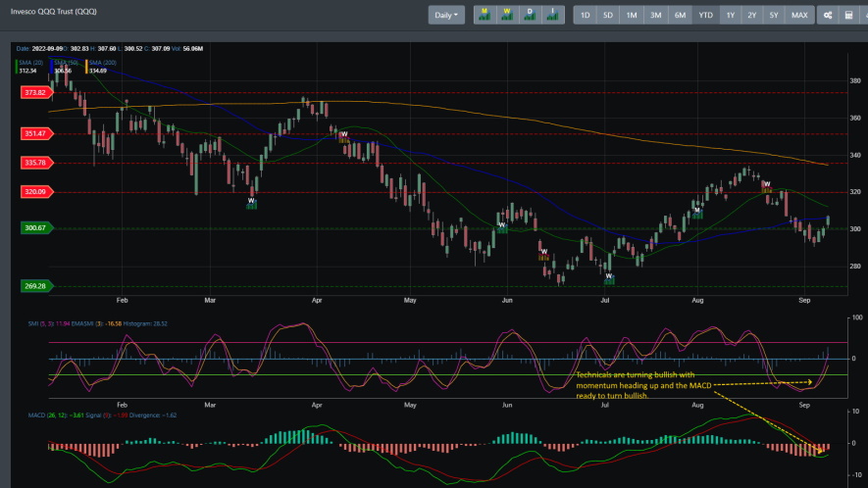
Task: Switch time range to 3M
Action: click(x=656, y=15)
